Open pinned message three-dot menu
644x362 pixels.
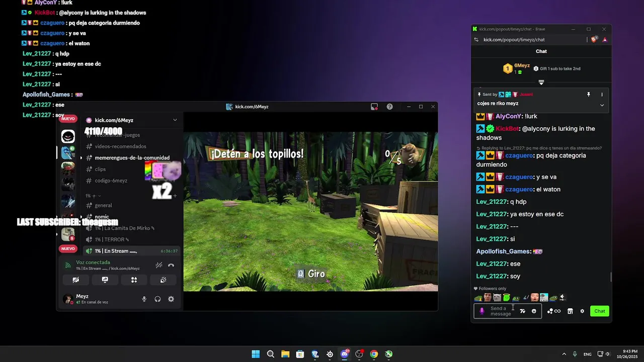tap(602, 95)
